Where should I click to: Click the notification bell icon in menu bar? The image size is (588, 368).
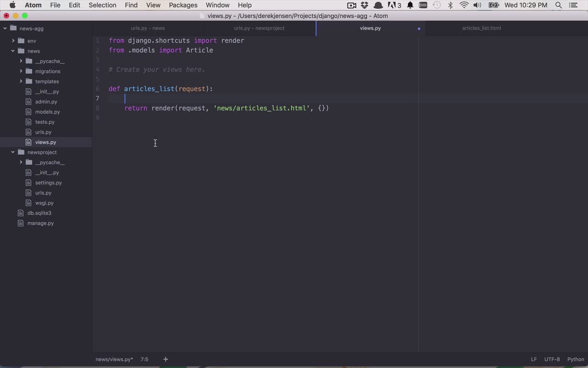click(x=410, y=5)
